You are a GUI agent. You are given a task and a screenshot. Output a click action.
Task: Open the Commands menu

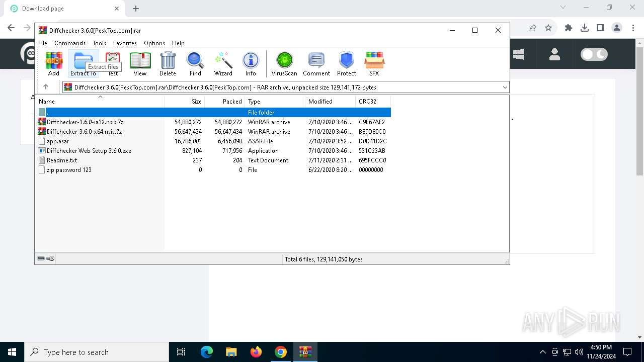click(70, 43)
